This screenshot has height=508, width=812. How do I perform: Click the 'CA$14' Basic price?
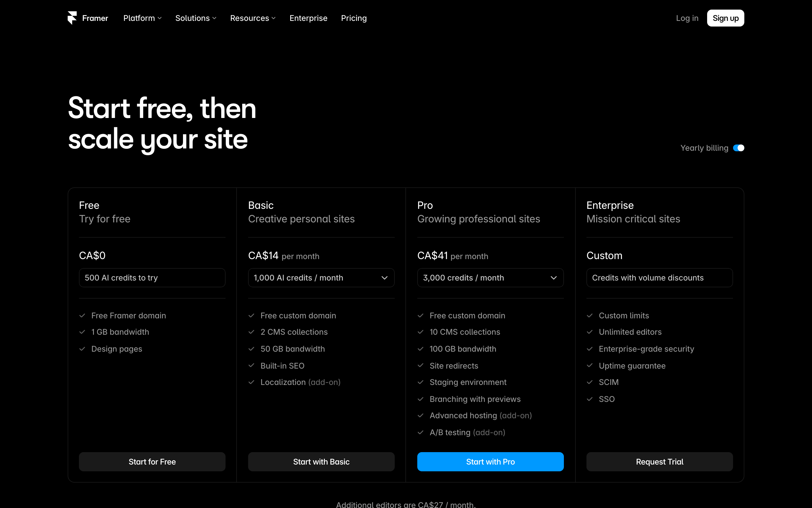tap(263, 255)
